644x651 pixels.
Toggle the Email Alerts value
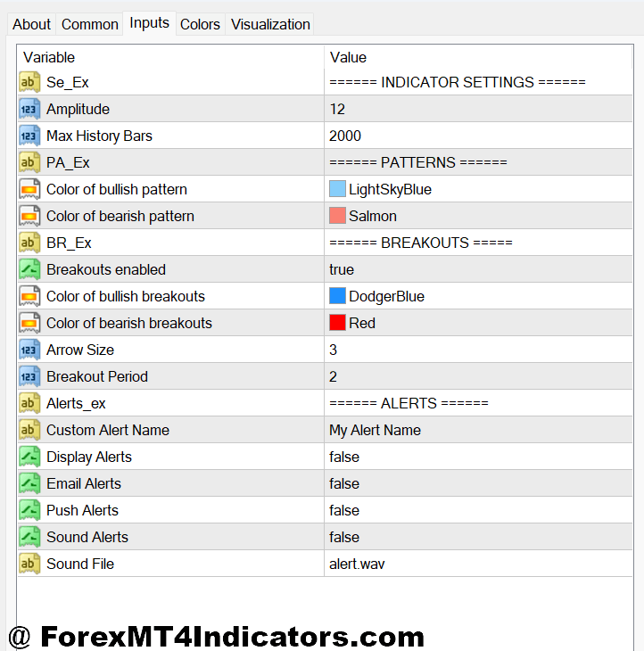click(x=344, y=483)
